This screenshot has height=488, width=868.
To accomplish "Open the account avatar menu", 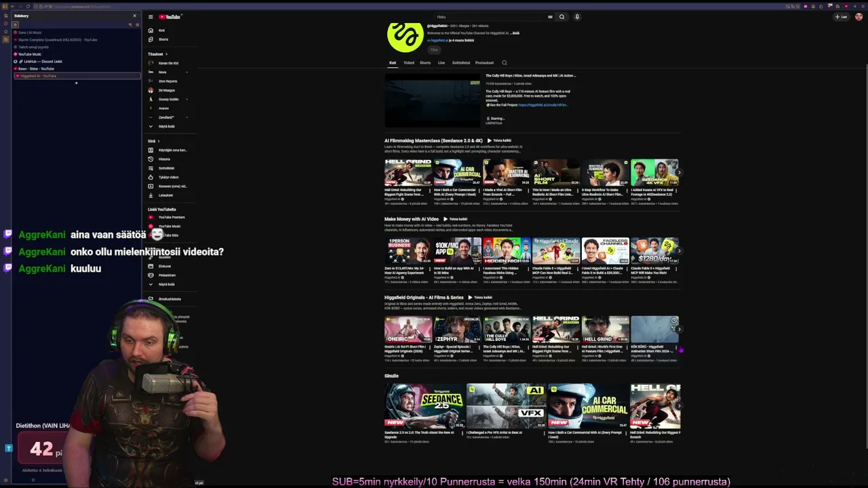I will click(x=859, y=17).
